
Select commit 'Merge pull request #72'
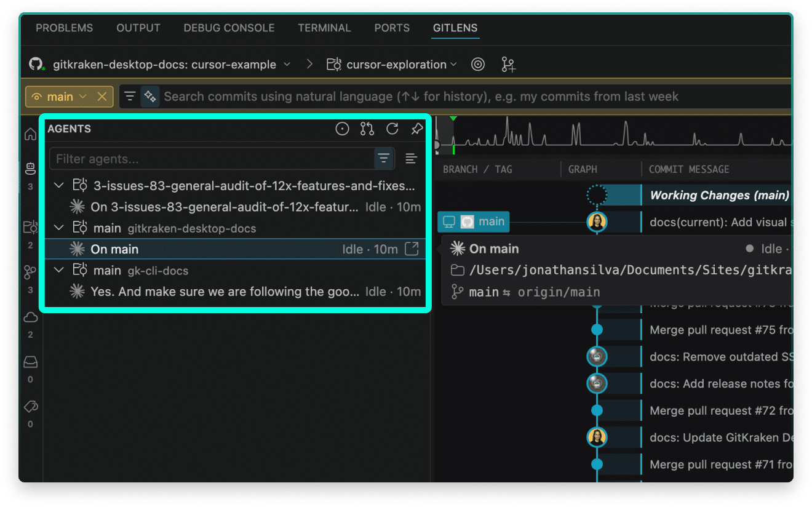[x=721, y=410]
